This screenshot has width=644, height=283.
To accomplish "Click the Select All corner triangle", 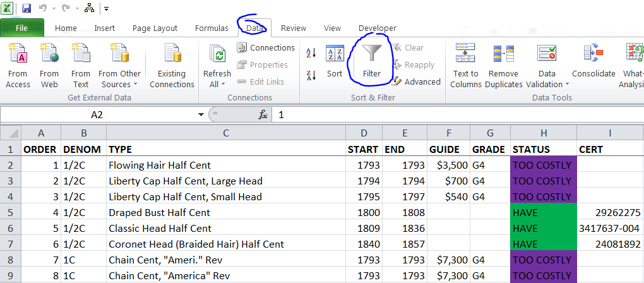I will point(11,133).
